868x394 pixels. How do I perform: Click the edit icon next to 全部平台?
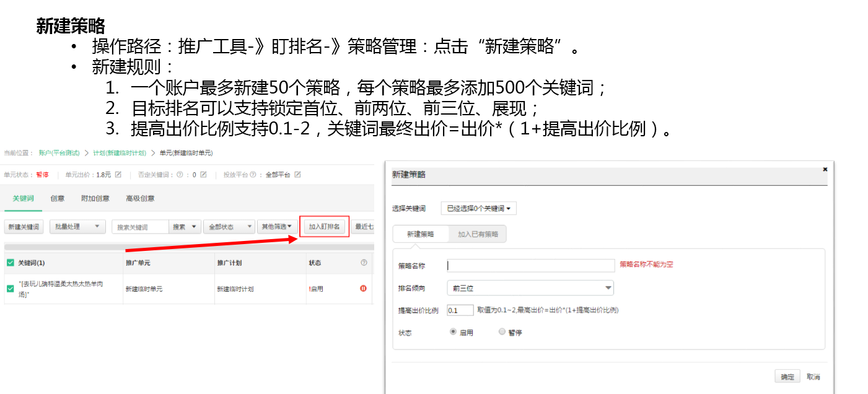pos(297,175)
